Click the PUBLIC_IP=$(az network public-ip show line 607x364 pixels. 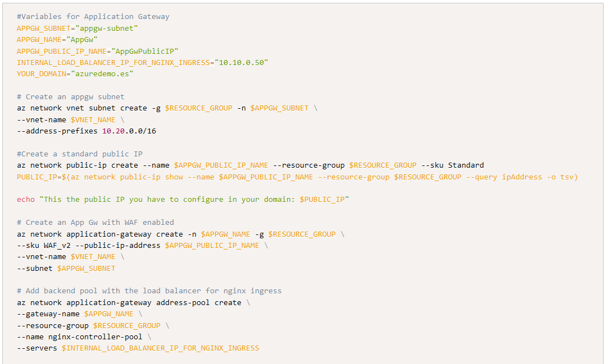coord(297,177)
